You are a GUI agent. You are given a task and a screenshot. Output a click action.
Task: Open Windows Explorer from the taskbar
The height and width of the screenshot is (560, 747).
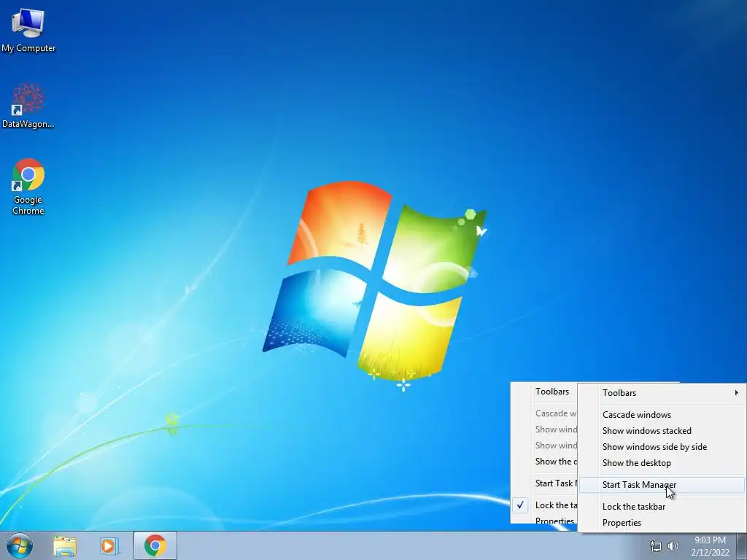pyautogui.click(x=65, y=545)
